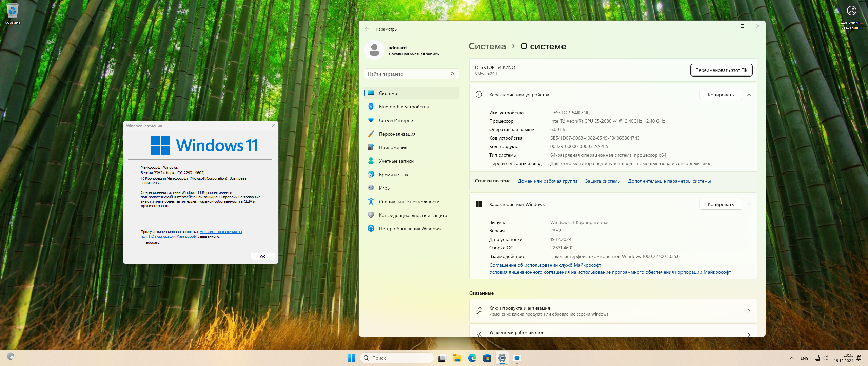Screen dimensions: 868x366
Task: Select Персонализация in the sidebar
Action: (397, 134)
